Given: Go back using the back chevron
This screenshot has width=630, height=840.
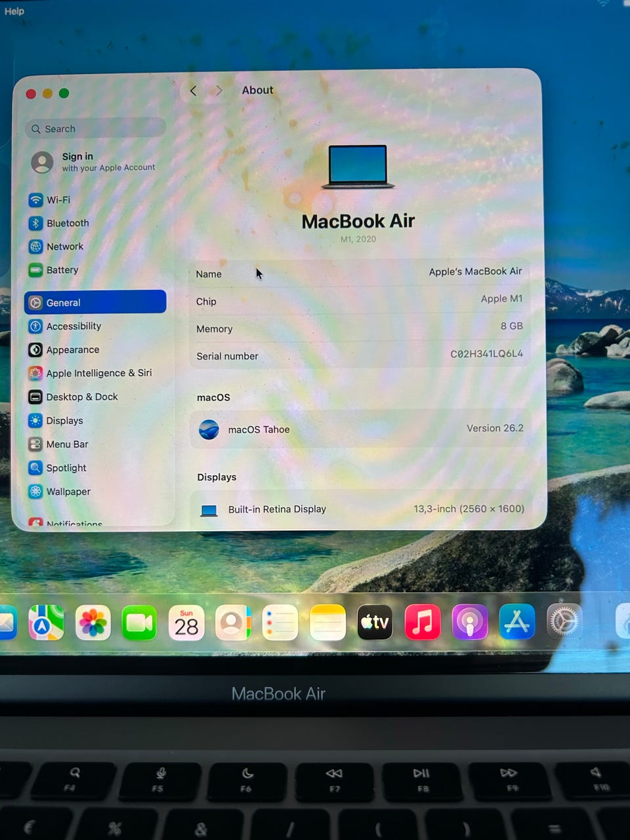Looking at the screenshot, I should [193, 91].
